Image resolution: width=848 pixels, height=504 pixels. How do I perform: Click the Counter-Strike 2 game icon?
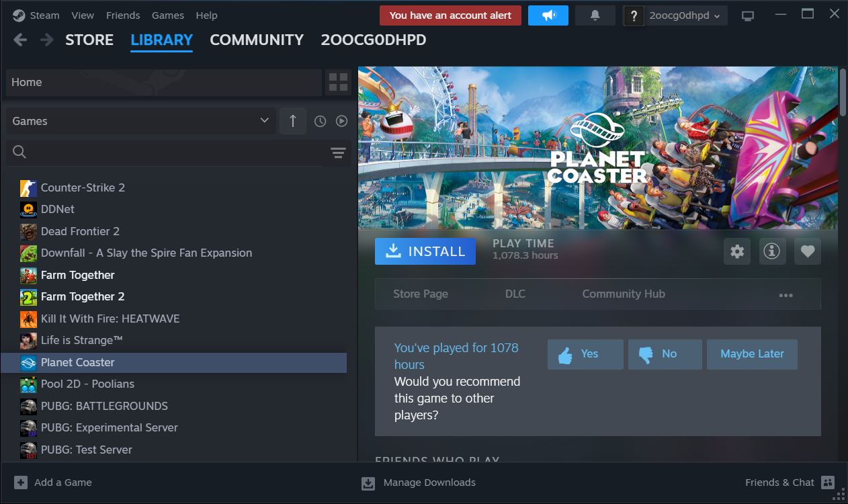click(28, 187)
